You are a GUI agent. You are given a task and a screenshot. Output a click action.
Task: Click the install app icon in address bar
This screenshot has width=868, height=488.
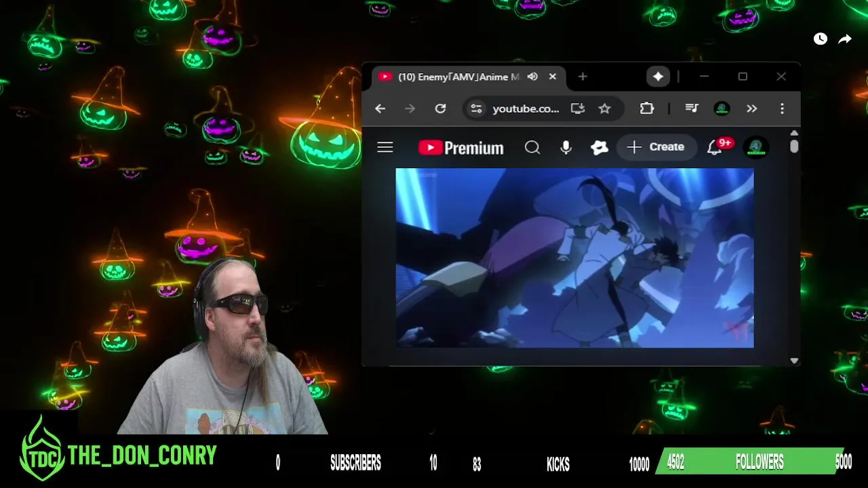point(578,108)
